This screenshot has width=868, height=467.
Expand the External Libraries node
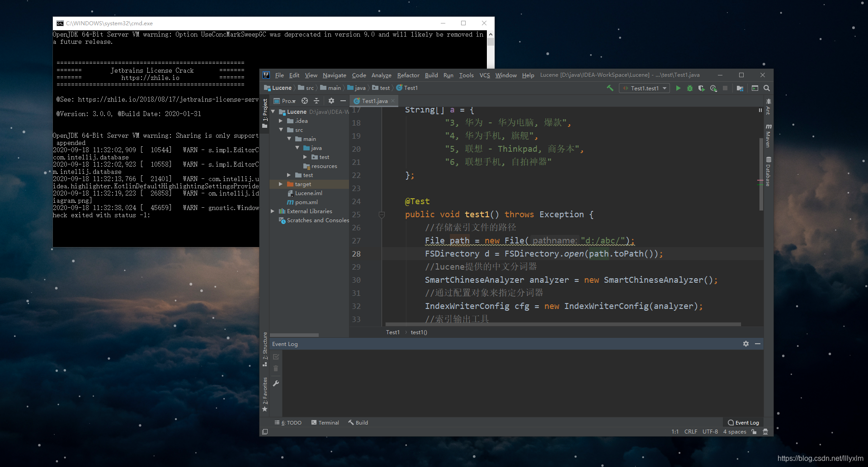coord(273,211)
